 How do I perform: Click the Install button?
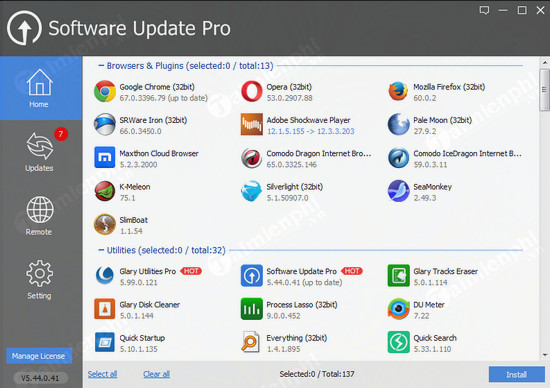tap(516, 374)
